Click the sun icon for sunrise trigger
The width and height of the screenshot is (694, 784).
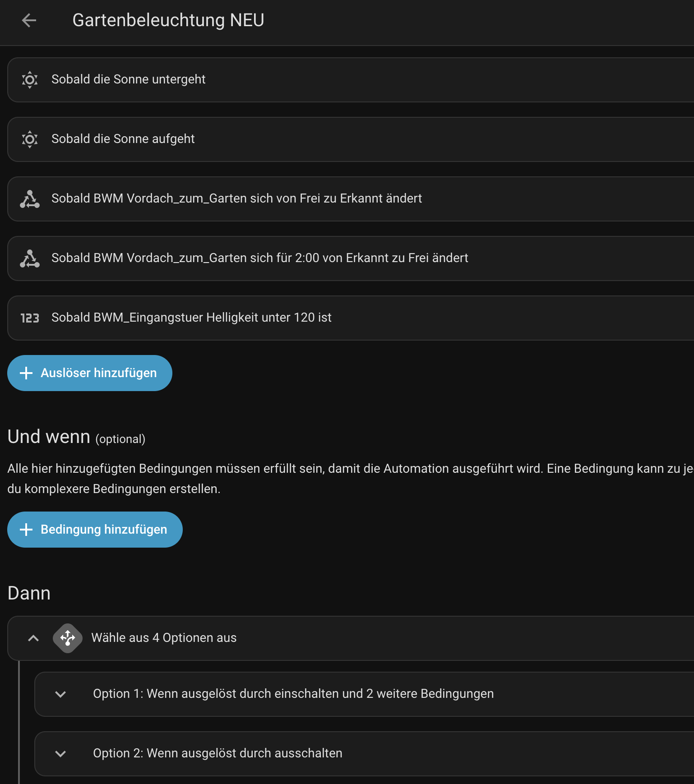pos(30,139)
